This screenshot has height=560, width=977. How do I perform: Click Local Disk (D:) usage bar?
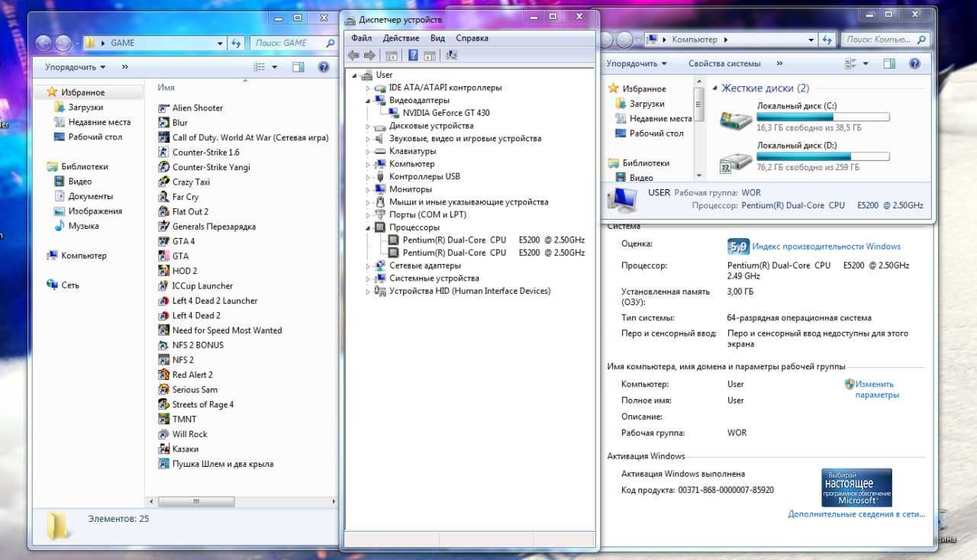point(823,156)
